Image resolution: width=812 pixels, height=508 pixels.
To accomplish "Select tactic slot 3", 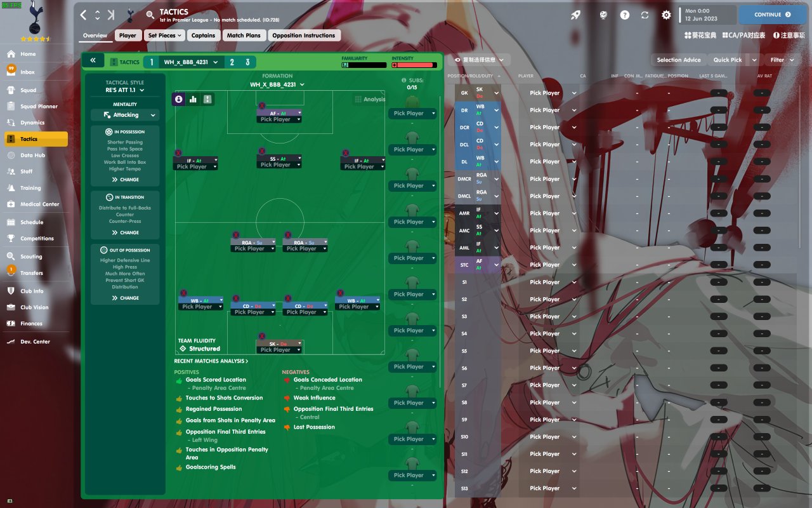I will point(247,62).
